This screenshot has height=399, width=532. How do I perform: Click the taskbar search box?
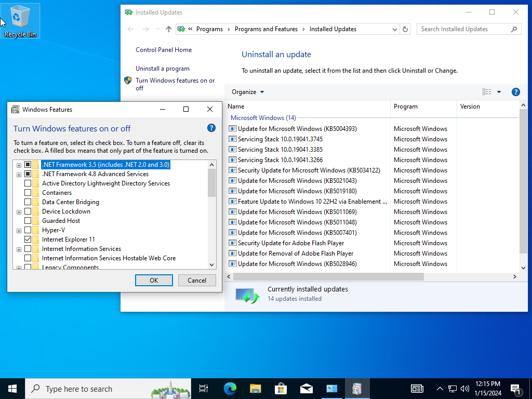click(x=108, y=389)
